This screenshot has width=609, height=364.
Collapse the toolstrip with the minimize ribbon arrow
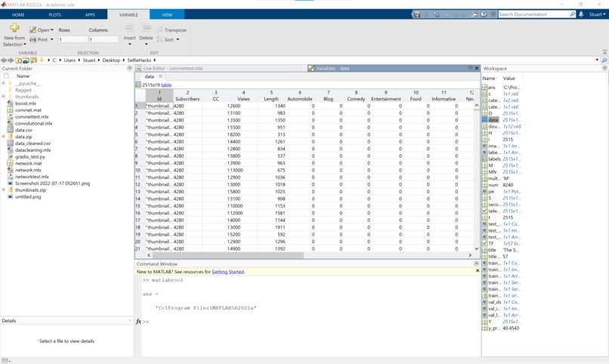coord(604,52)
